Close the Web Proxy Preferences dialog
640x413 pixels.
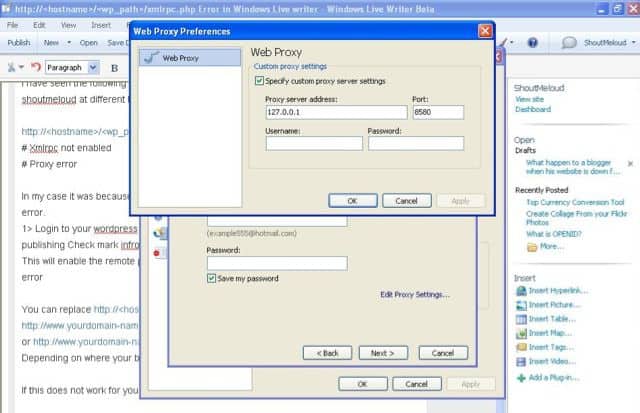485,31
